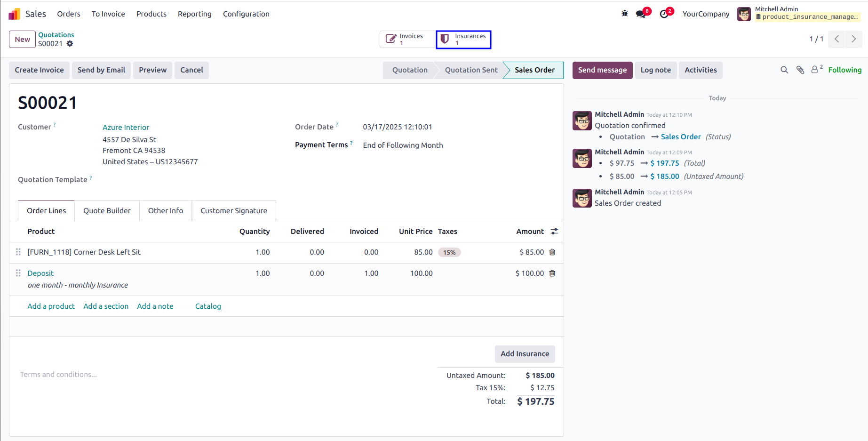Toggle the Following subscription status

(x=845, y=70)
